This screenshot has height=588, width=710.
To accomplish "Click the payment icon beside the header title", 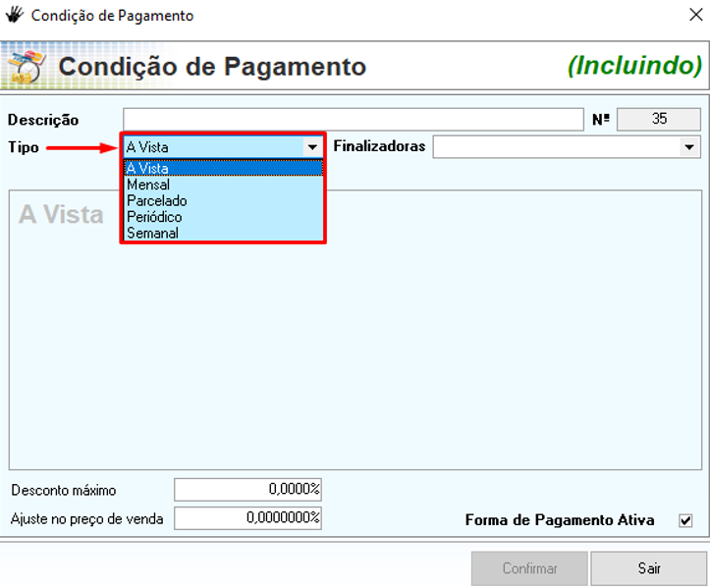I will 26,67.
